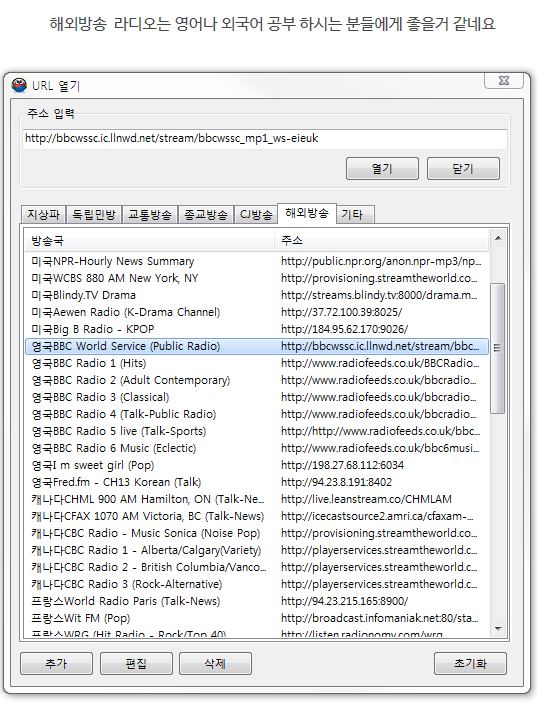Click the broadcast.infomaniak.net address cell
545x708 pixels.
coord(379,619)
